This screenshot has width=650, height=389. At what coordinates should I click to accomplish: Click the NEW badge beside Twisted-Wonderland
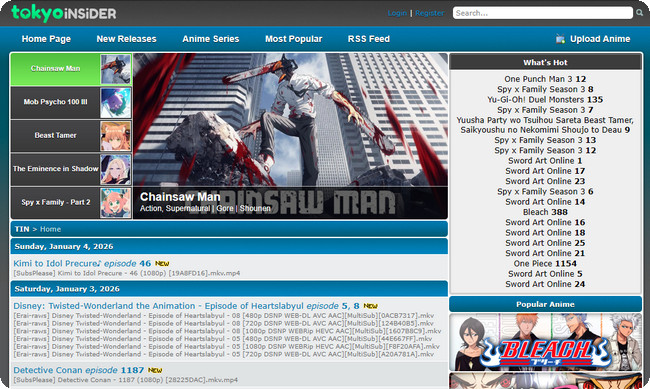pyautogui.click(x=370, y=306)
